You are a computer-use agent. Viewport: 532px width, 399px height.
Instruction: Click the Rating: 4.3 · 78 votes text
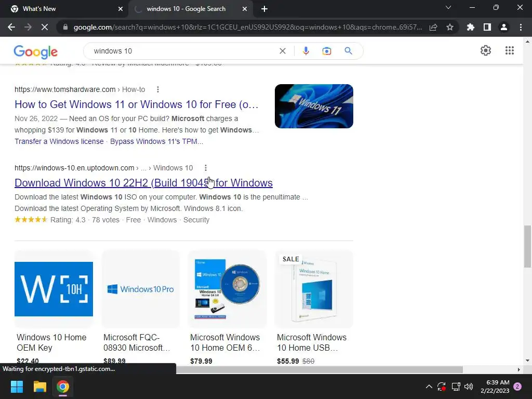click(x=85, y=220)
